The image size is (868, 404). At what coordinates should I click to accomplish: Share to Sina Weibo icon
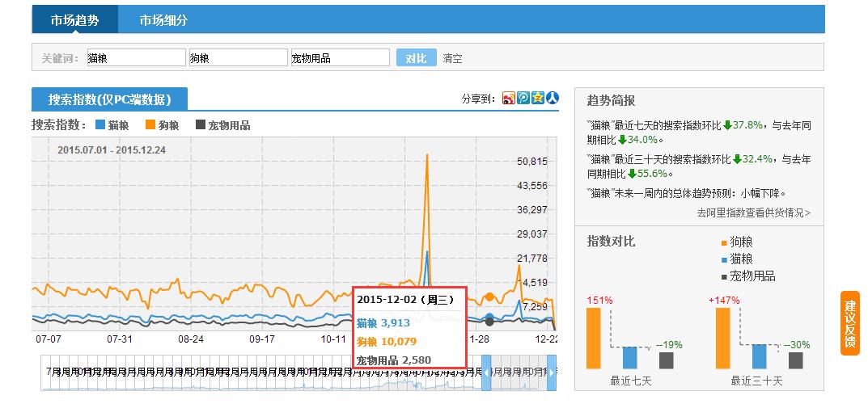point(509,99)
